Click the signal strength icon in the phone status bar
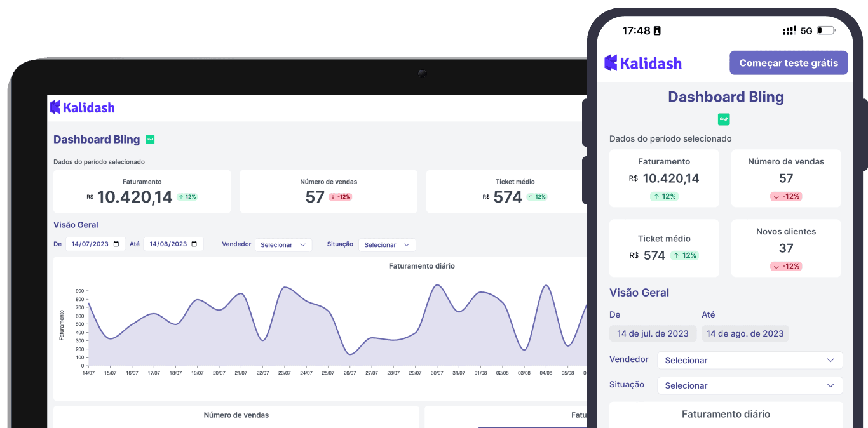Viewport: 868px width, 428px height. 790,30
